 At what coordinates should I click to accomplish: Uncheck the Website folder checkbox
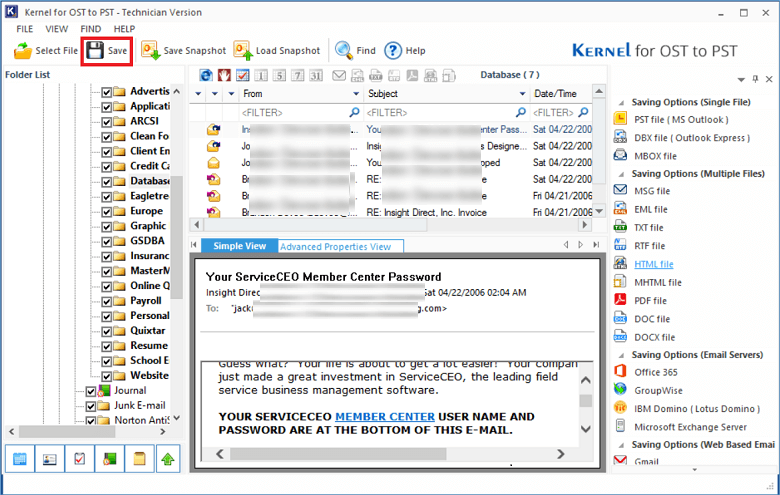(106, 376)
